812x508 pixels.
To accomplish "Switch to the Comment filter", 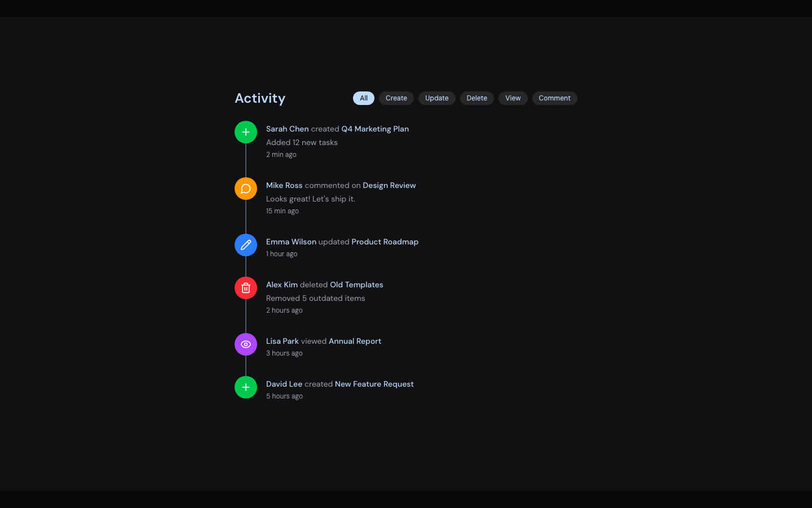I will [554, 98].
